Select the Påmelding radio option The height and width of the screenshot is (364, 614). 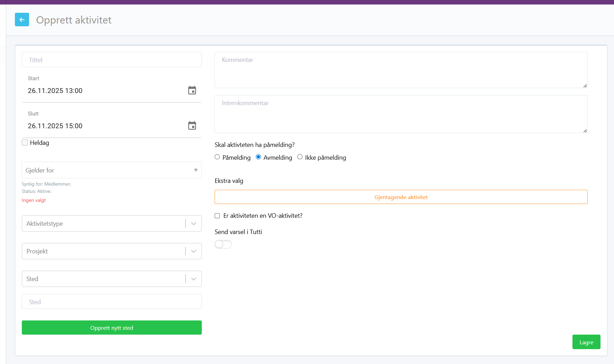pos(217,157)
